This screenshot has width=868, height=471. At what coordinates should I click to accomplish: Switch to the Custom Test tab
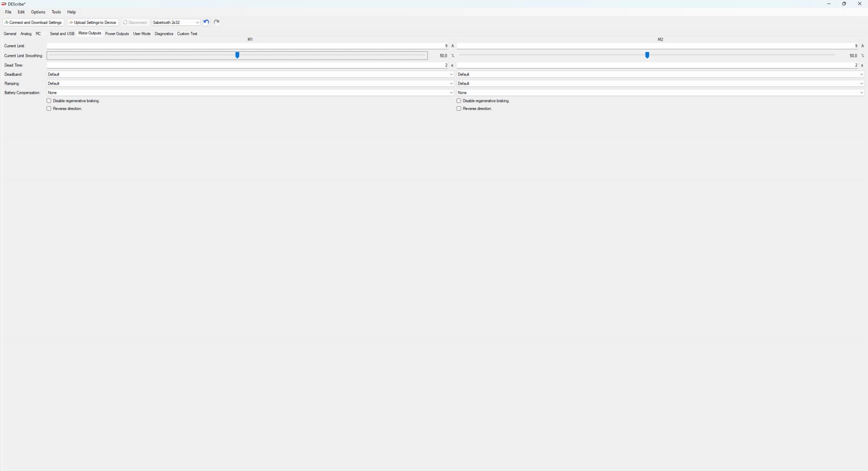187,34
